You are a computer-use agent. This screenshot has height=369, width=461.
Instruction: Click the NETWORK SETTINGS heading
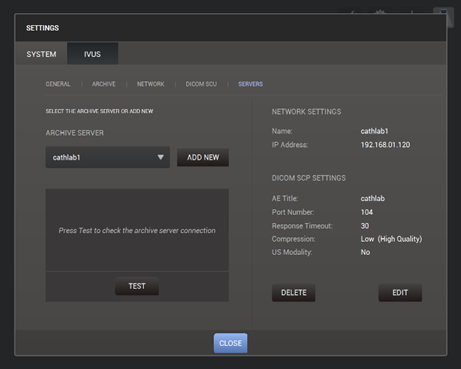coord(306,112)
